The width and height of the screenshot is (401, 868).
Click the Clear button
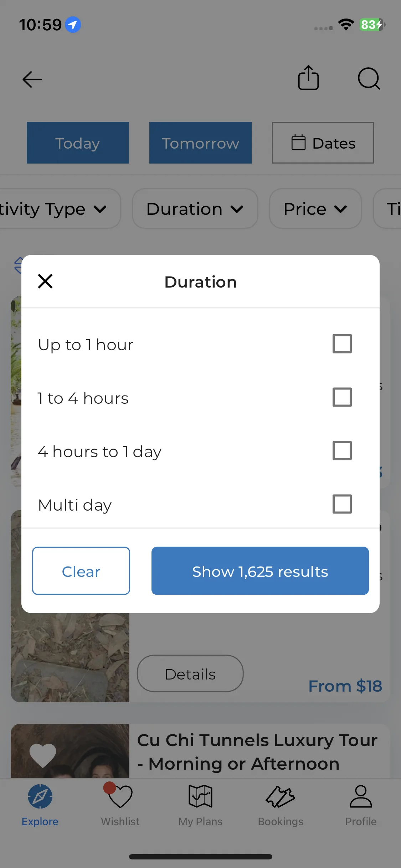tap(81, 571)
